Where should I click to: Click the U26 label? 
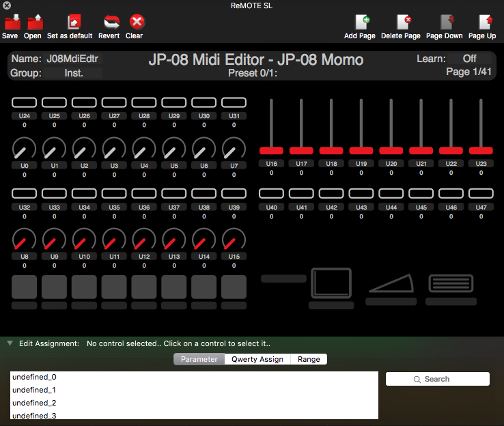point(84,116)
